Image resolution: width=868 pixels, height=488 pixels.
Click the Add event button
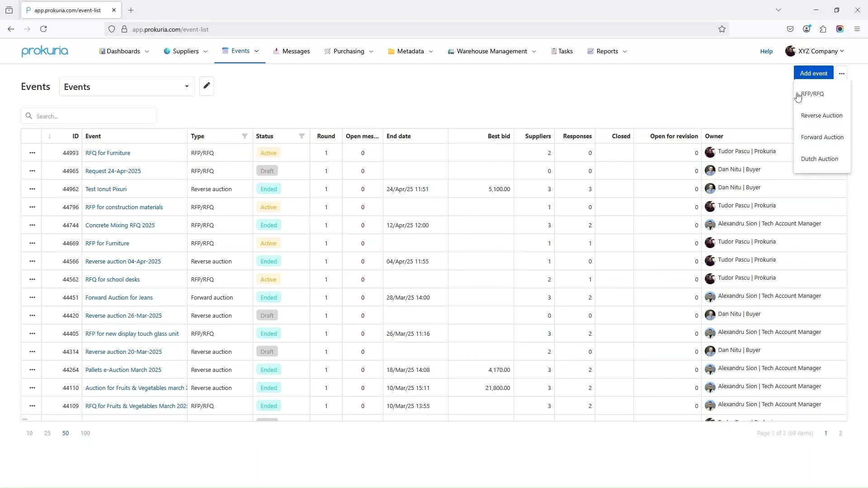814,73
